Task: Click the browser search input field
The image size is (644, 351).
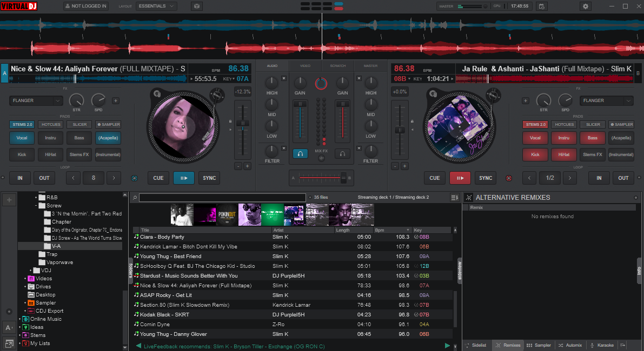Action: [222, 198]
